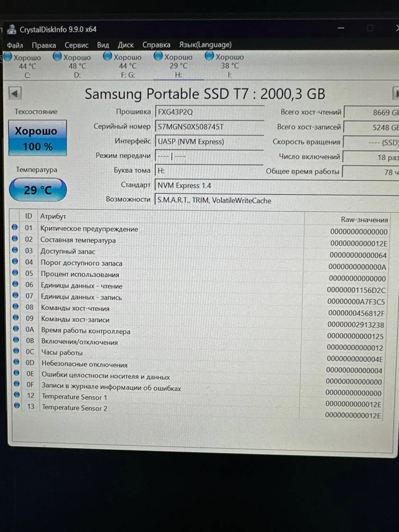Screen dimensions: 399x532
Task: Select the Temperature Sensor 2 row text
Action: point(74,408)
